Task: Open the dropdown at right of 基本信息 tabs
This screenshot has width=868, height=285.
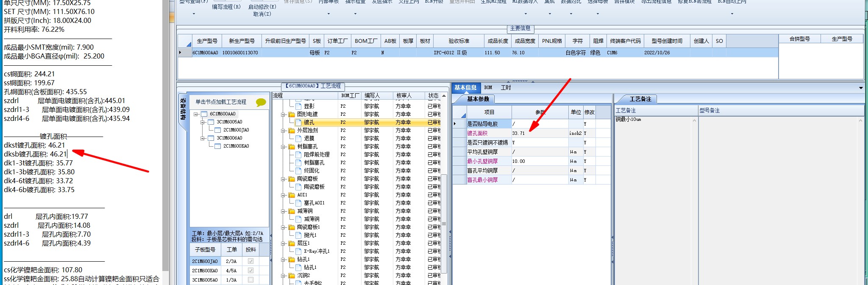Action: coord(861,88)
